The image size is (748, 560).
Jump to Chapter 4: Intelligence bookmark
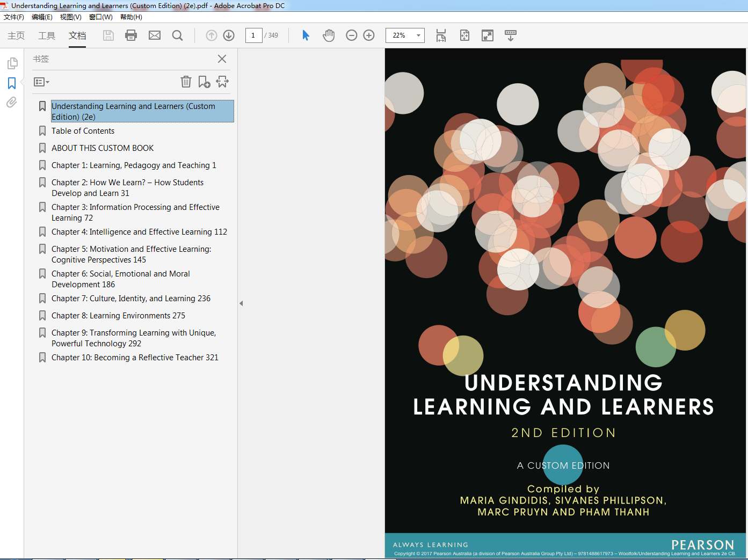pos(139,232)
